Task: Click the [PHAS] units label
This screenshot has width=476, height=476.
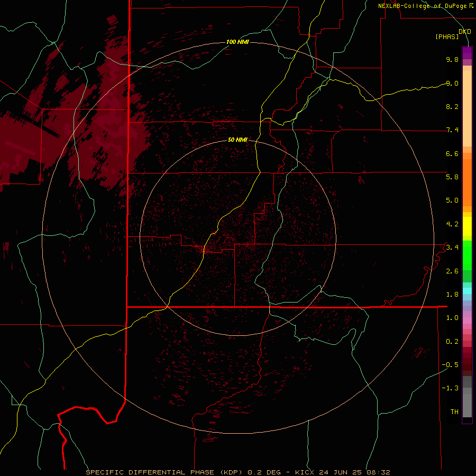Action: click(x=447, y=37)
